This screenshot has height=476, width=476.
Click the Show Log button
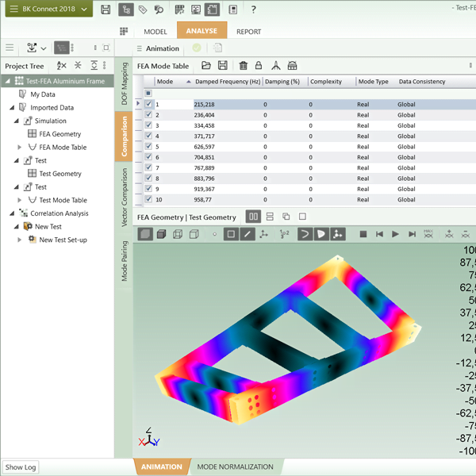click(x=21, y=467)
